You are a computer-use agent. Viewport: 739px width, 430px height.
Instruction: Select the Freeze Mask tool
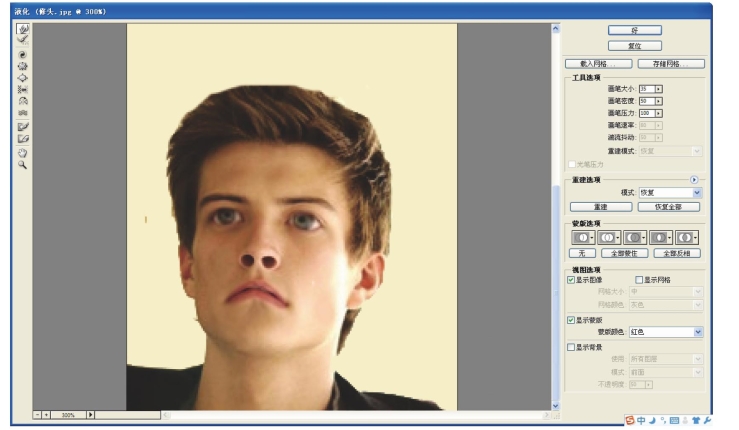click(23, 127)
